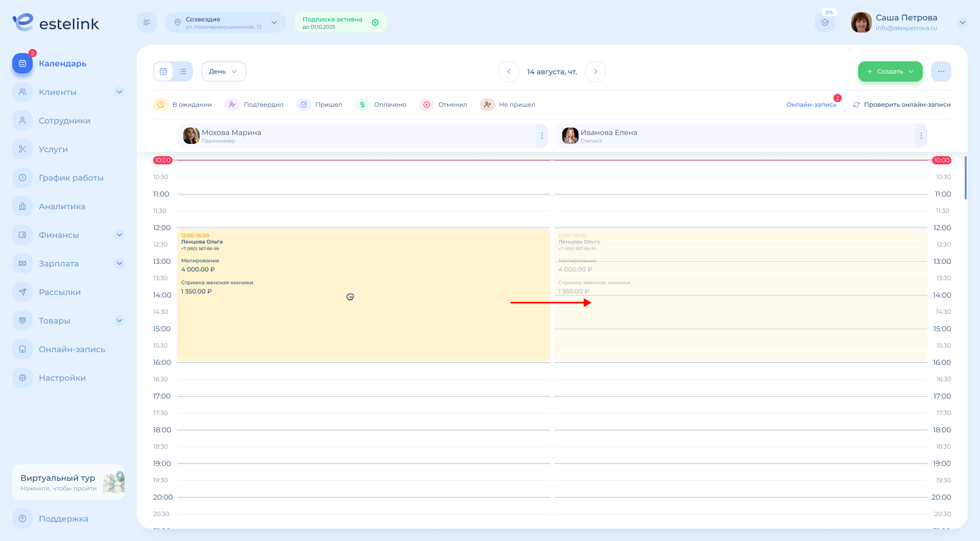Open the День view dropdown

224,71
